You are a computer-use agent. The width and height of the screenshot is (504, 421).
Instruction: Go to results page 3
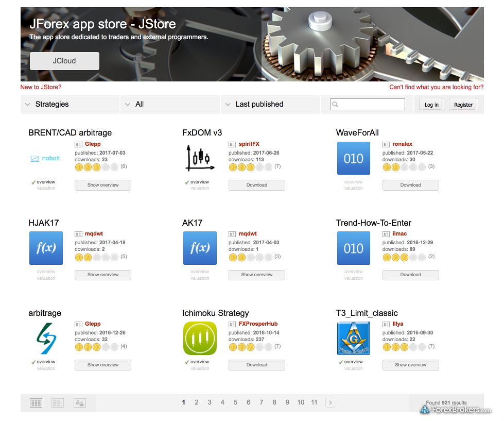pyautogui.click(x=210, y=402)
